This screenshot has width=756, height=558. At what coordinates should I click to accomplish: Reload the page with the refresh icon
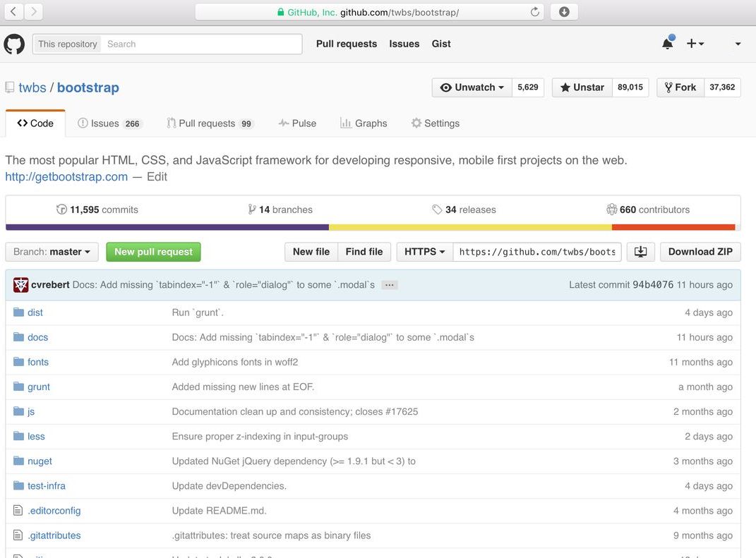[x=534, y=12]
